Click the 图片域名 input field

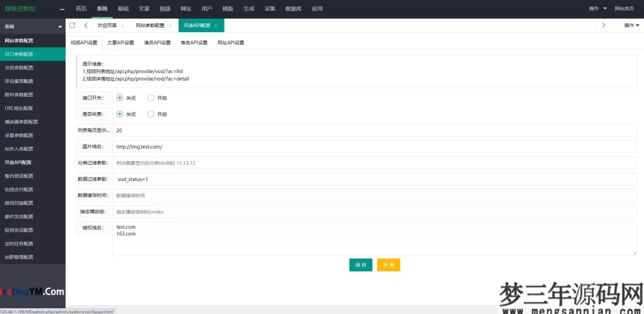pos(374,147)
